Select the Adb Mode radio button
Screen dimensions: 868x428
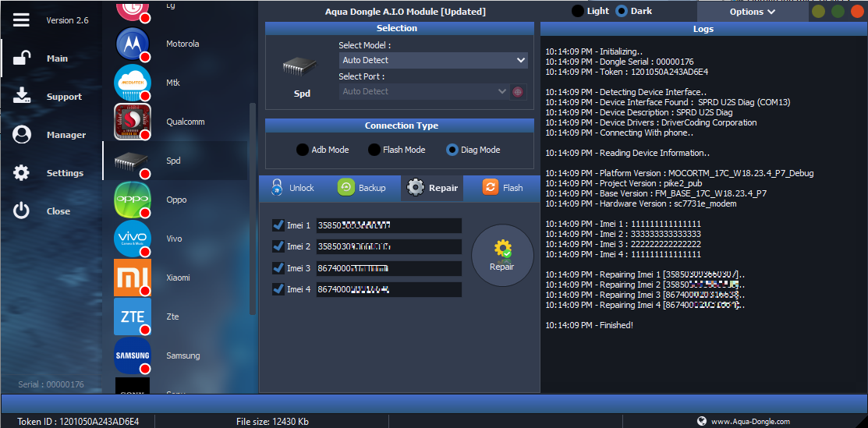click(303, 150)
